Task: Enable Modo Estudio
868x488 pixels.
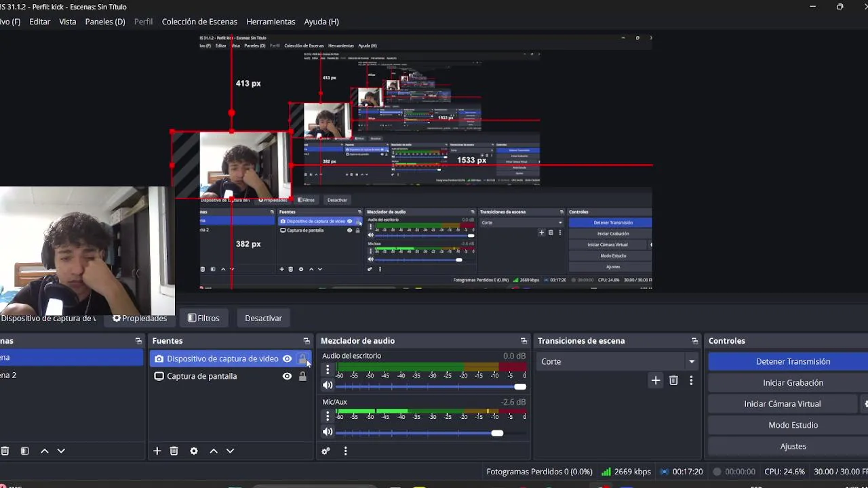Action: tap(793, 425)
